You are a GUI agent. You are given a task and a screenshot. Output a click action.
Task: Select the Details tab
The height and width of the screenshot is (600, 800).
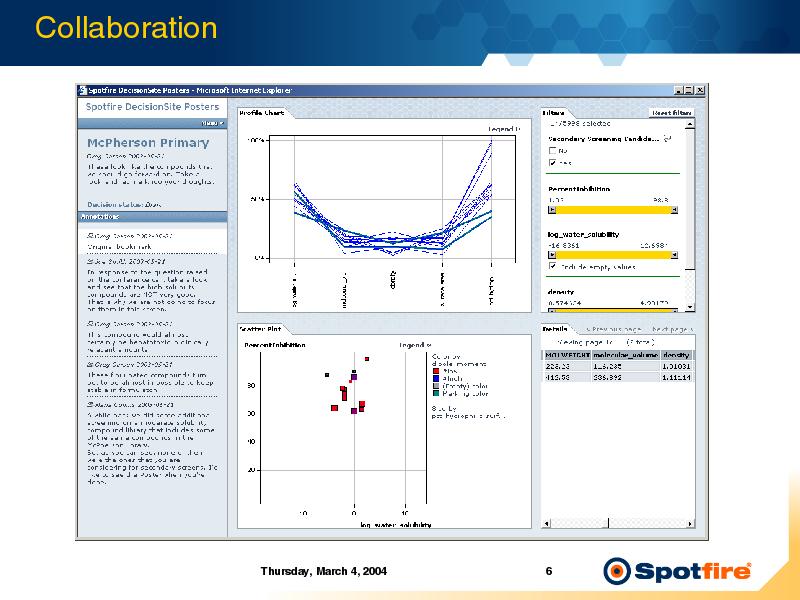click(x=555, y=329)
